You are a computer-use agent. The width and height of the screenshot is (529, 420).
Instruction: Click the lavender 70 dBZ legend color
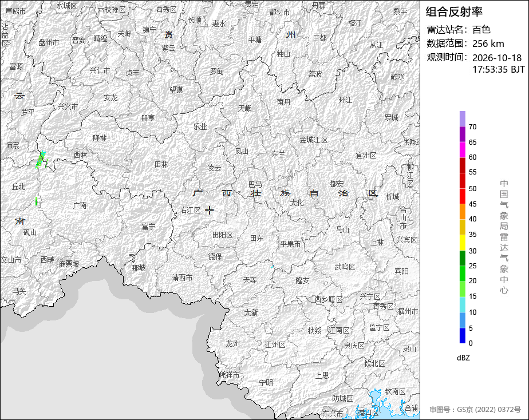pos(463,118)
